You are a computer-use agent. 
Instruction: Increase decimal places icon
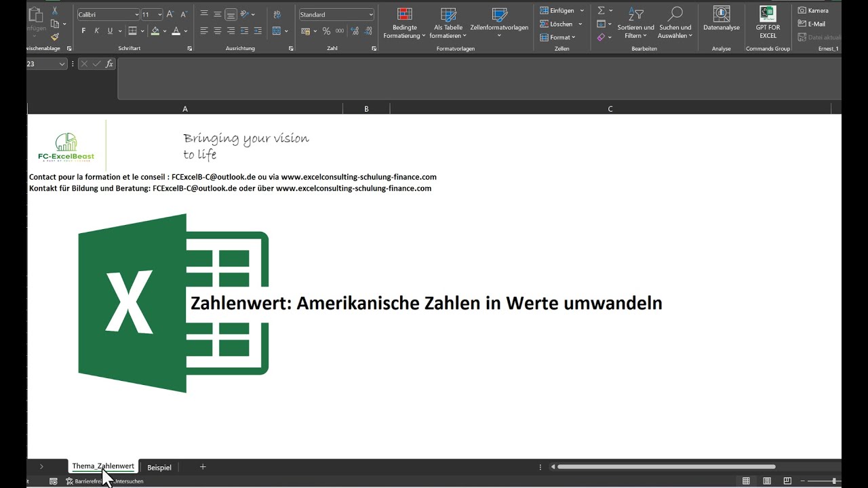point(355,31)
